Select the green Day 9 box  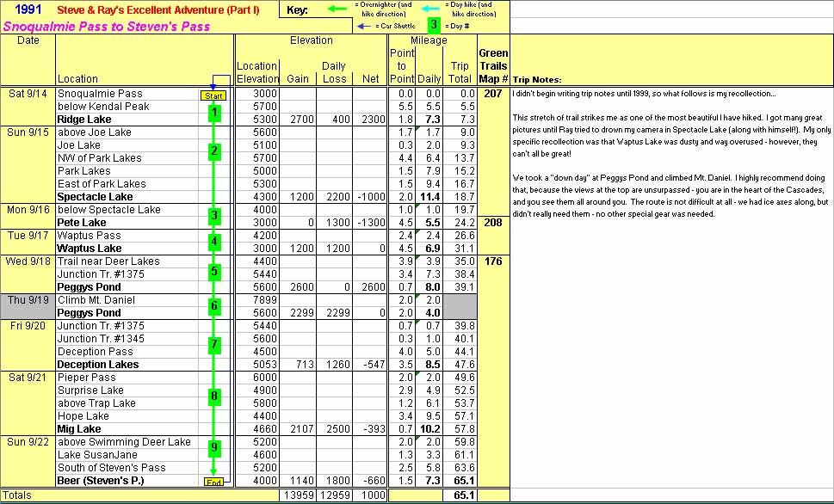214,447
